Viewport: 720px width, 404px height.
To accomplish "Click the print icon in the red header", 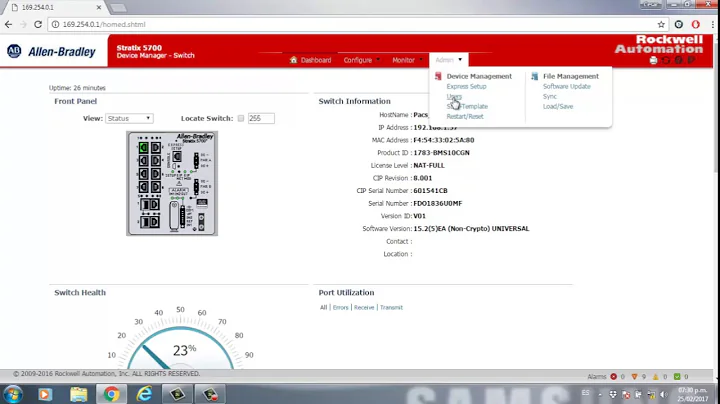I will click(653, 60).
